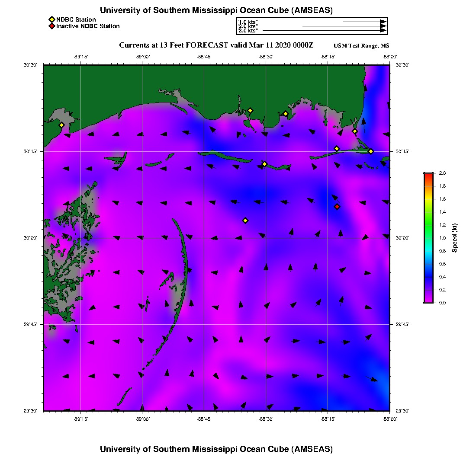The width and height of the screenshot is (476, 454).
Task: Select the offshore yellow station marker just north of 30°00'
Action: (246, 221)
